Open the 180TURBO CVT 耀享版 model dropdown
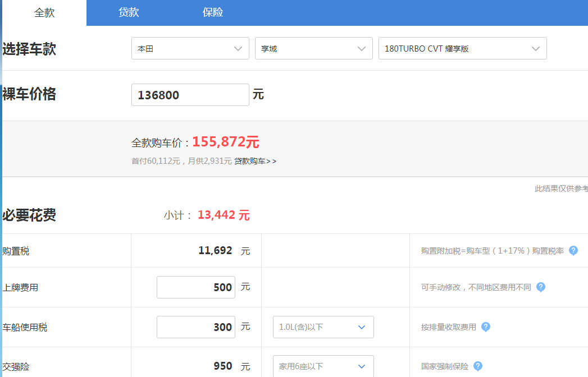 click(462, 48)
